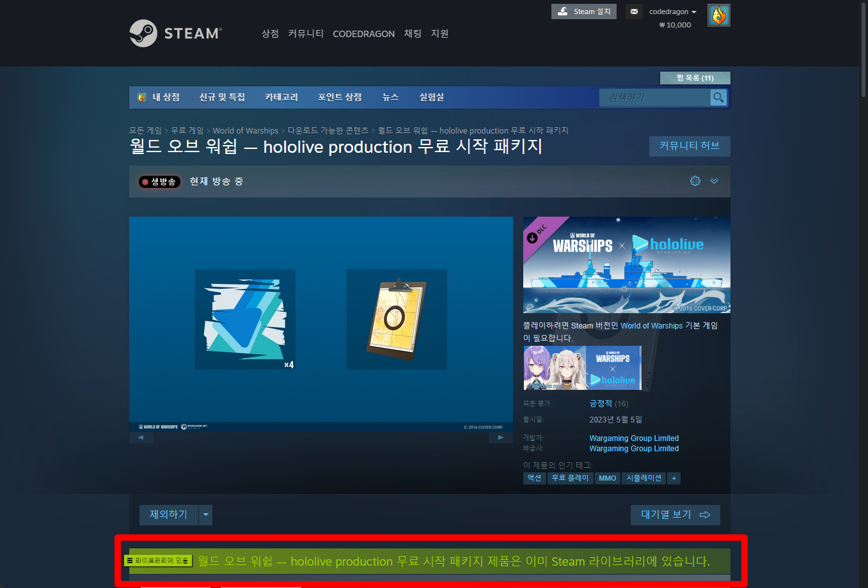
Task: Select the 무료 플레이 tag
Action: pyautogui.click(x=570, y=478)
